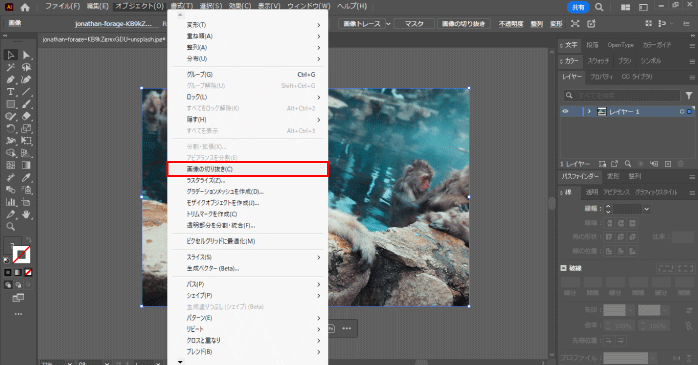Select the Pen tool
This screenshot has width=698, height=365.
(11, 80)
